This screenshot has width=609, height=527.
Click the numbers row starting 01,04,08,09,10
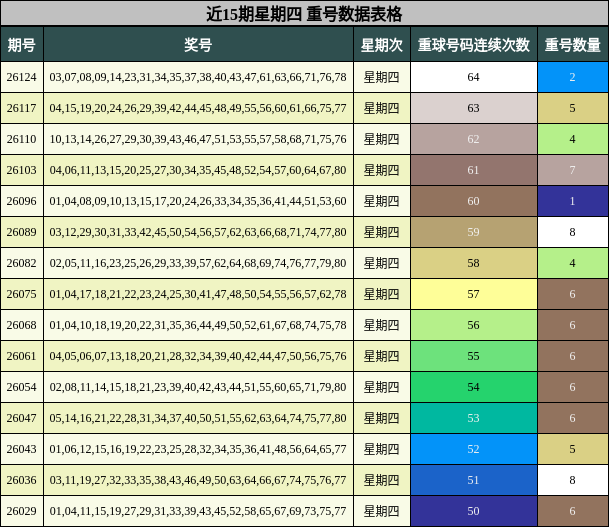tap(198, 201)
